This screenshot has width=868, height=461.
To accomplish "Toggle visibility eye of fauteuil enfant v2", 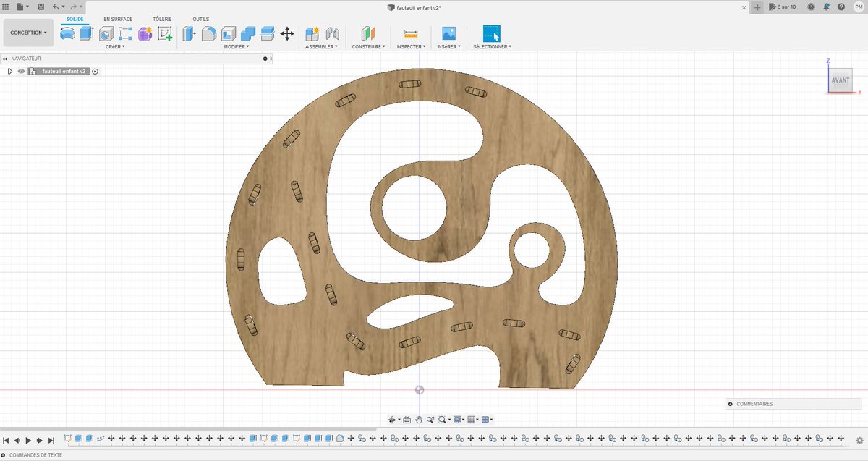I will click(x=21, y=72).
